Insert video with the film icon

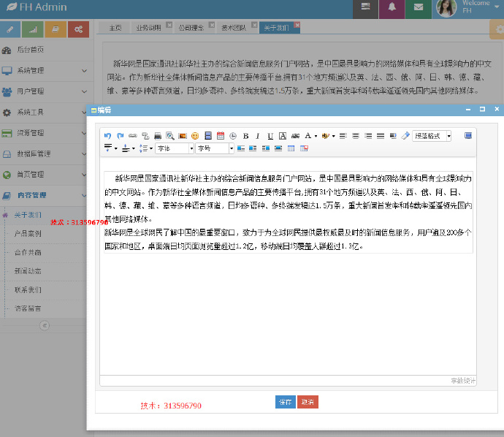[x=208, y=136]
